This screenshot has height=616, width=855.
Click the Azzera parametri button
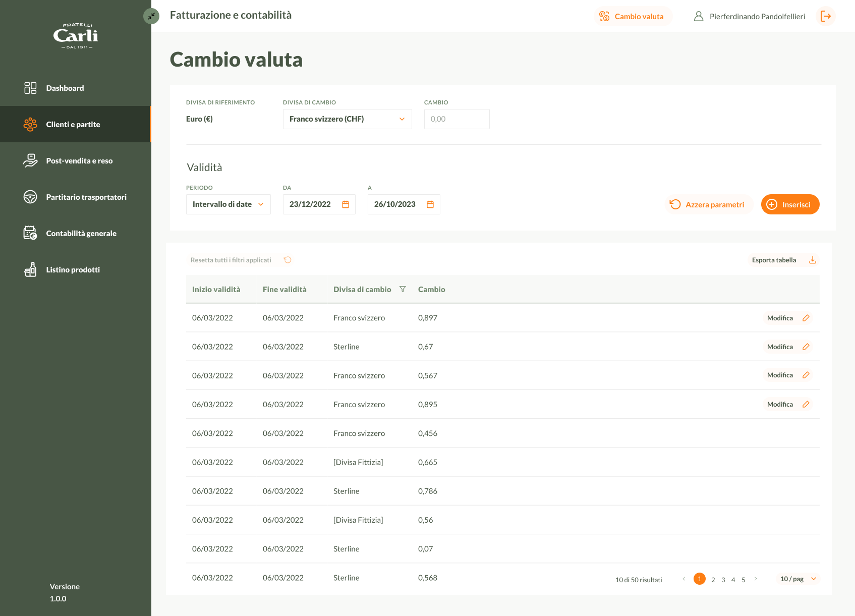(x=708, y=204)
